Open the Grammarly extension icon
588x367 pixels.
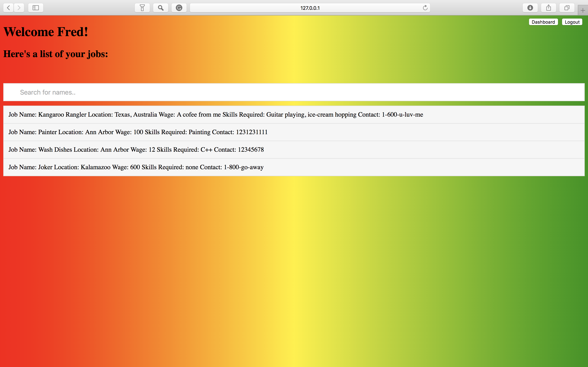(179, 8)
